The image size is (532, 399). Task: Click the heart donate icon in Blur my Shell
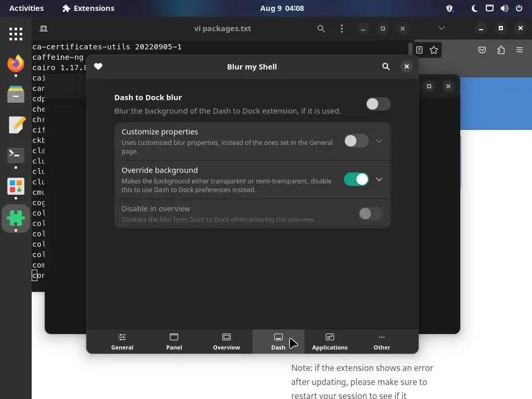[x=98, y=66]
